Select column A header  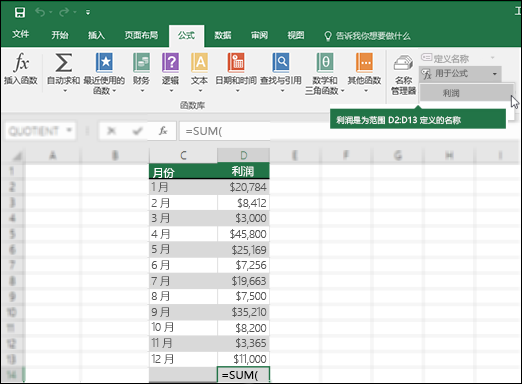pyautogui.click(x=52, y=155)
